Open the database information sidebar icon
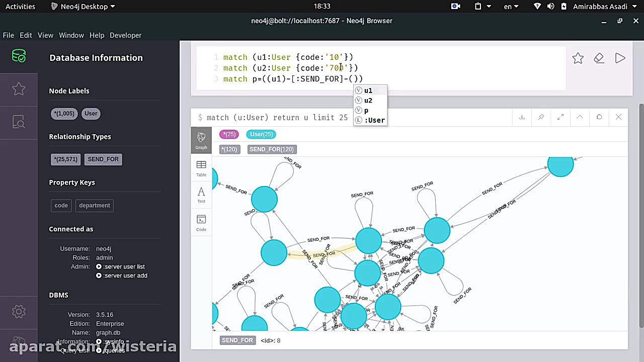Image resolution: width=644 pixels, height=362 pixels. (19, 56)
